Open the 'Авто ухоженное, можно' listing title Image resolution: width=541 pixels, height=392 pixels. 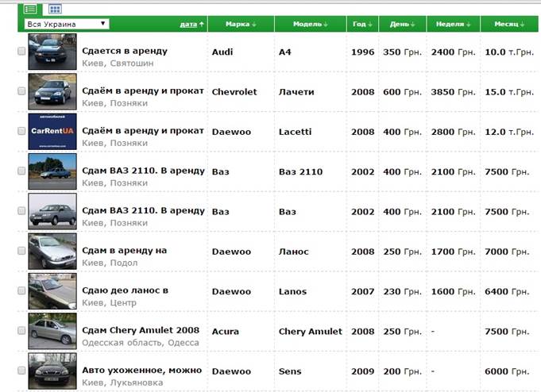(141, 371)
